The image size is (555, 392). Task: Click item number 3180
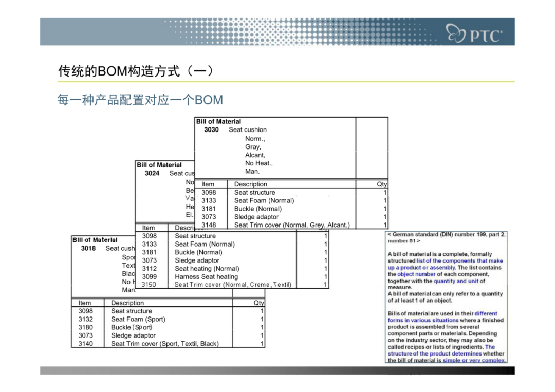[86, 327]
